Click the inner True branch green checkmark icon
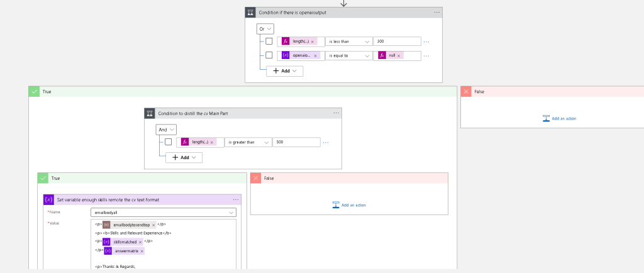This screenshot has width=644, height=273. tap(43, 178)
